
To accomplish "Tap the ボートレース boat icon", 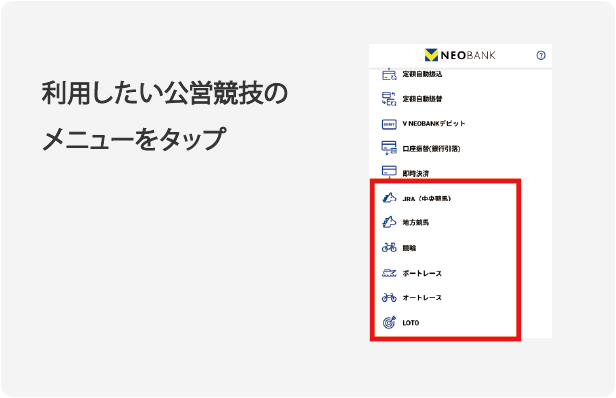I will [389, 273].
